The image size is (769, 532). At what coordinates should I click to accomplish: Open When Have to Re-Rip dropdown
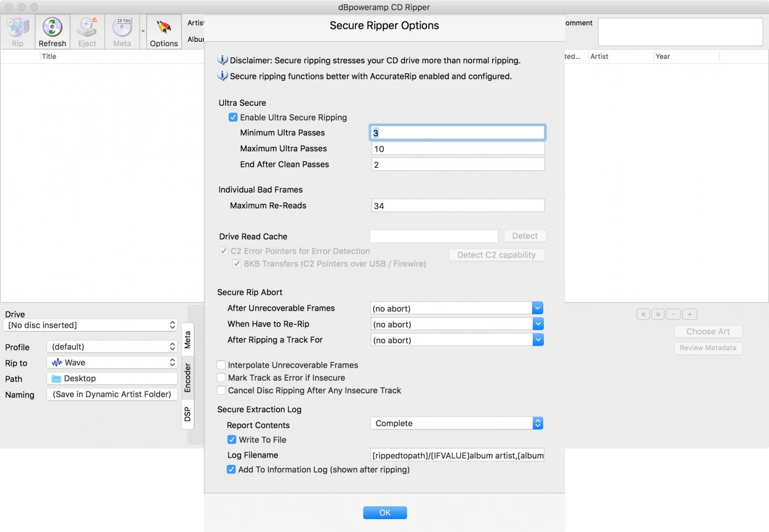click(x=457, y=324)
